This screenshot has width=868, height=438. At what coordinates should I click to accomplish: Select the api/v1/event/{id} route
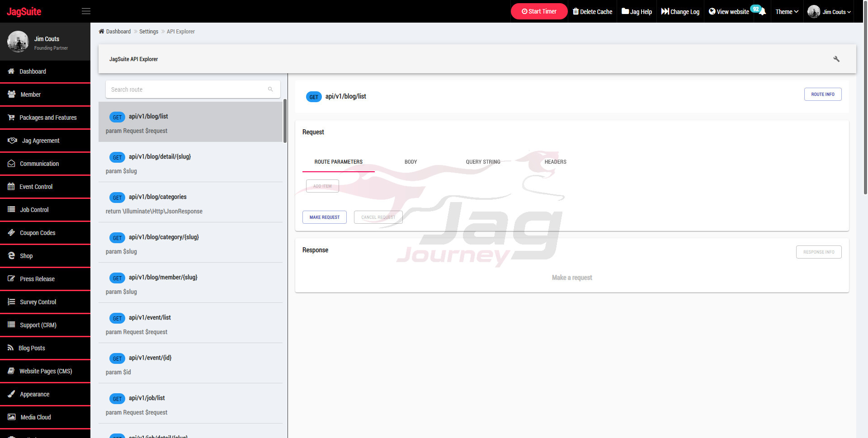[191, 363]
